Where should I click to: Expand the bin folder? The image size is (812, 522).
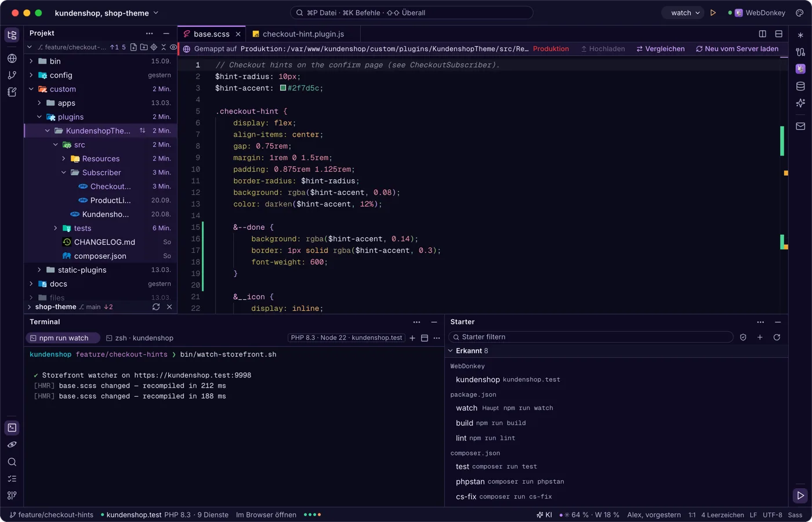31,61
